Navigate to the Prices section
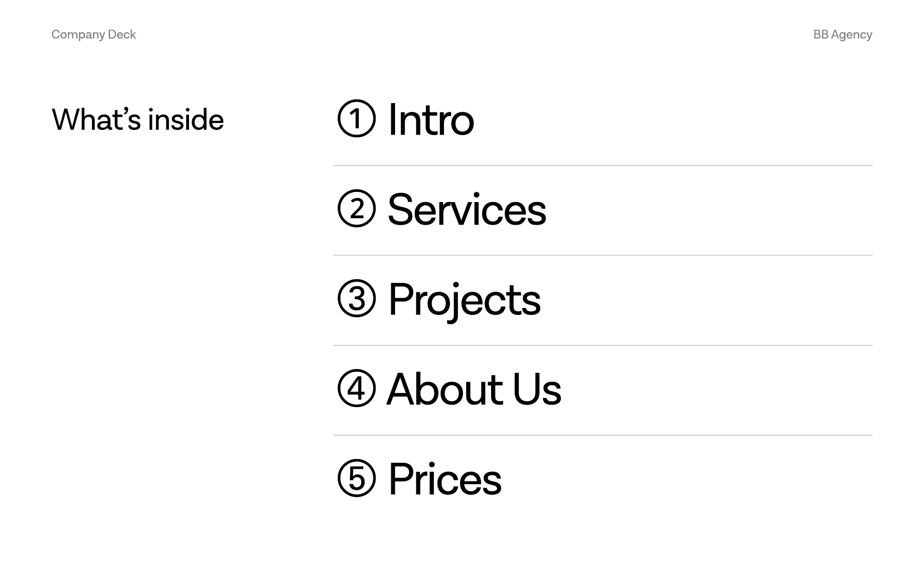This screenshot has height=578, width=924. (445, 479)
